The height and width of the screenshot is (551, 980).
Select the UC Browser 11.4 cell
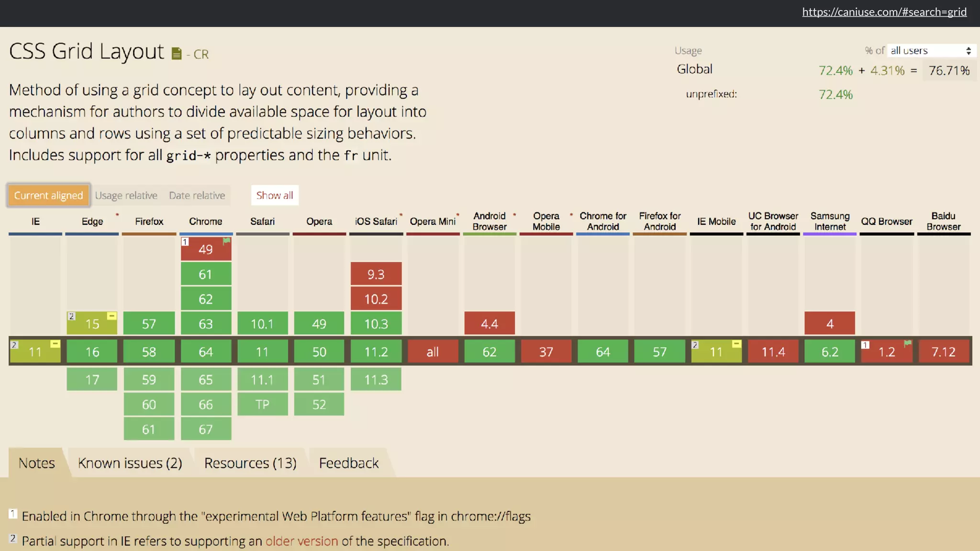(773, 352)
